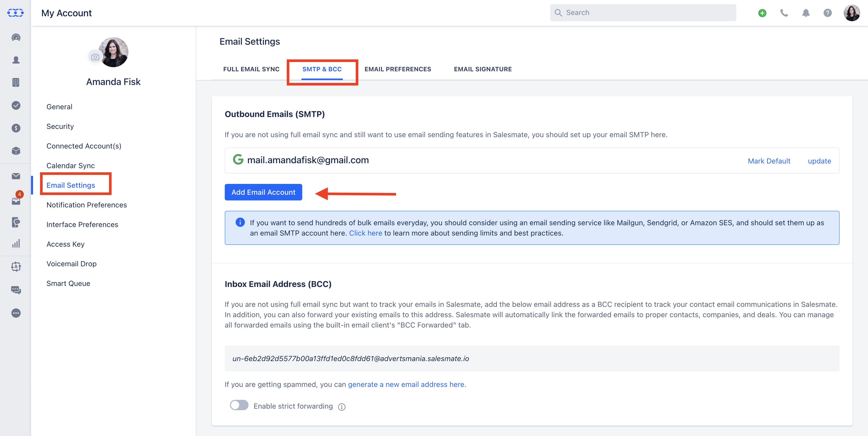The width and height of the screenshot is (868, 436).
Task: Open the More ellipsis icon in sidebar
Action: point(16,313)
